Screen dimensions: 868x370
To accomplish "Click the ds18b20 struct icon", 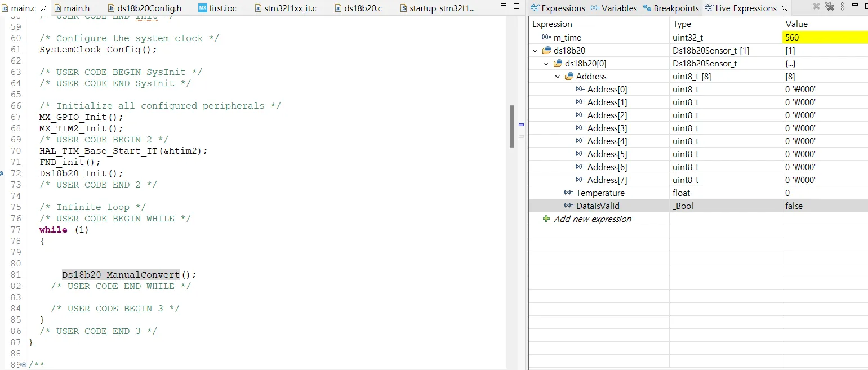I will click(546, 51).
